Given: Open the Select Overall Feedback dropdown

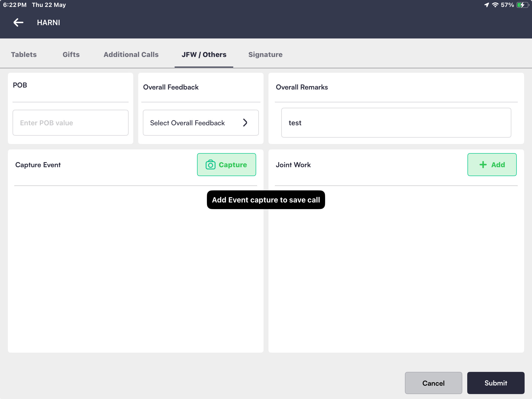Looking at the screenshot, I should (x=201, y=123).
